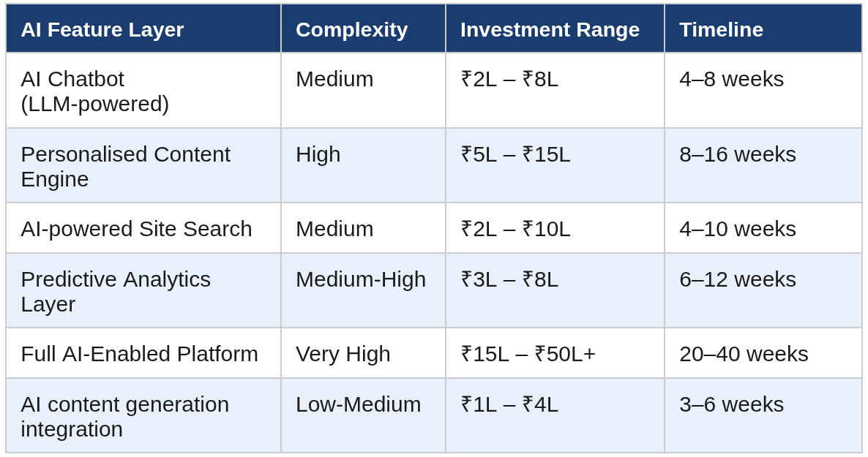Select the Very High complexity cell
This screenshot has height=457, width=868.
(x=343, y=354)
